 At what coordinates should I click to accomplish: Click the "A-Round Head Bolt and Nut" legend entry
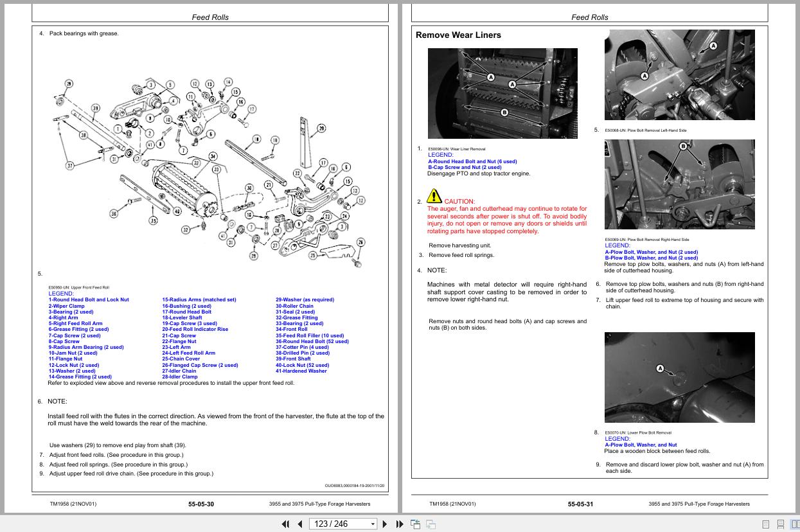click(472, 162)
